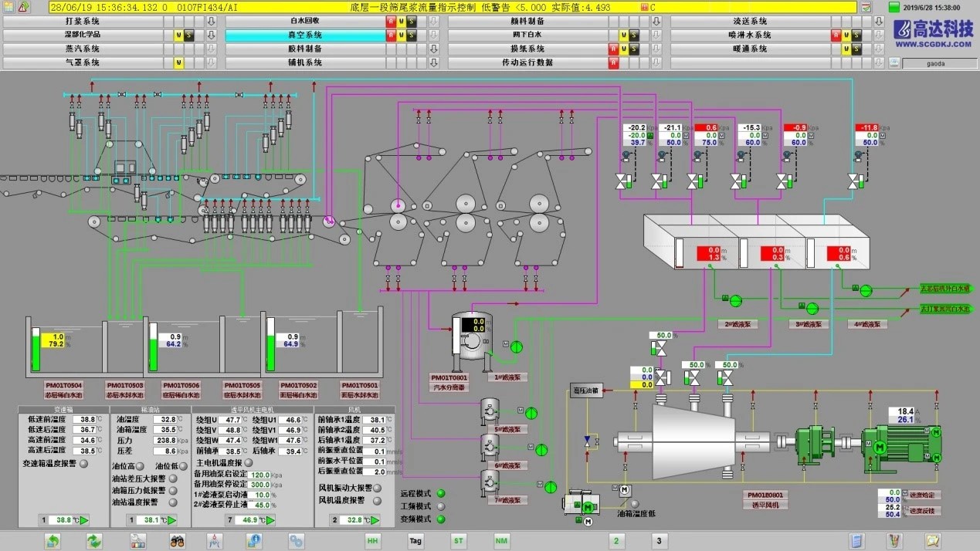
Task: Toggle the 远程模式 indicator light
Action: point(441,493)
